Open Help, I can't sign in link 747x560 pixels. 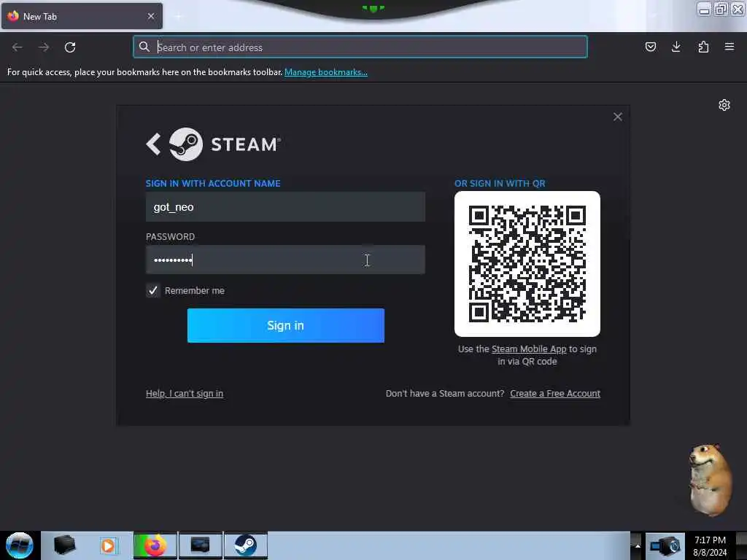(185, 393)
